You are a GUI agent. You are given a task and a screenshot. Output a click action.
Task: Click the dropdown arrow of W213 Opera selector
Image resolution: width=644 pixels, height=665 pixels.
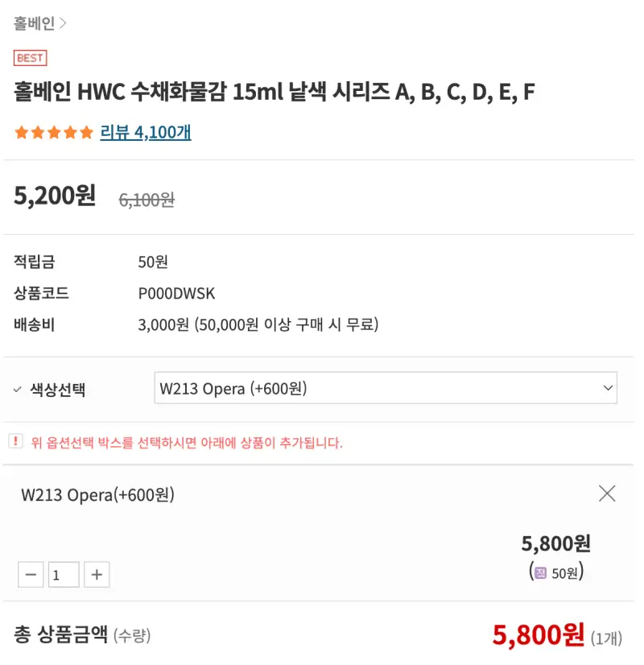pyautogui.click(x=608, y=389)
